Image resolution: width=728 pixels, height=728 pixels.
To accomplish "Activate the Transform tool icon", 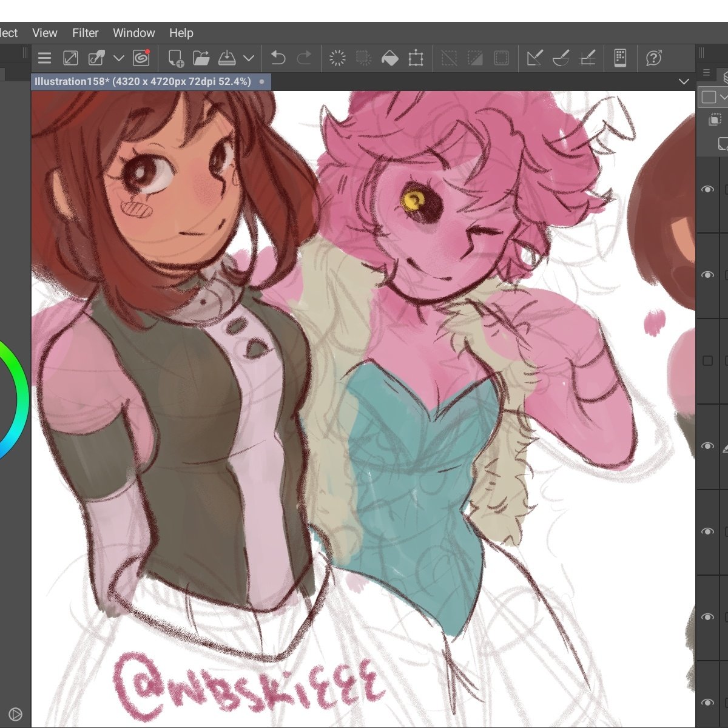I will click(416, 58).
